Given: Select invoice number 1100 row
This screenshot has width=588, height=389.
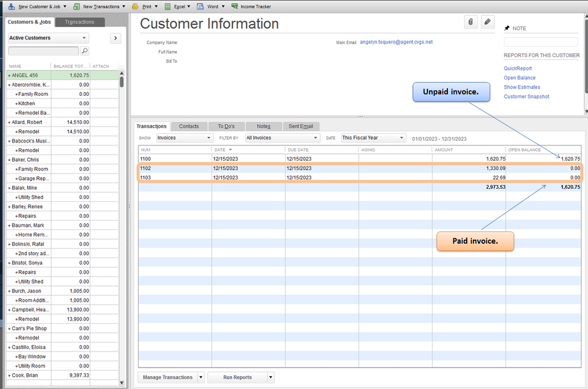Looking at the screenshot, I should click(360, 159).
